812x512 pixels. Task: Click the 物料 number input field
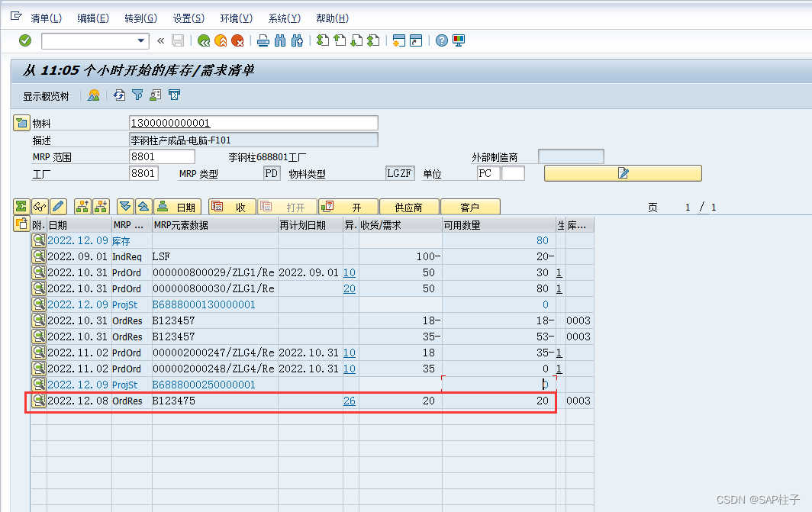[253, 123]
